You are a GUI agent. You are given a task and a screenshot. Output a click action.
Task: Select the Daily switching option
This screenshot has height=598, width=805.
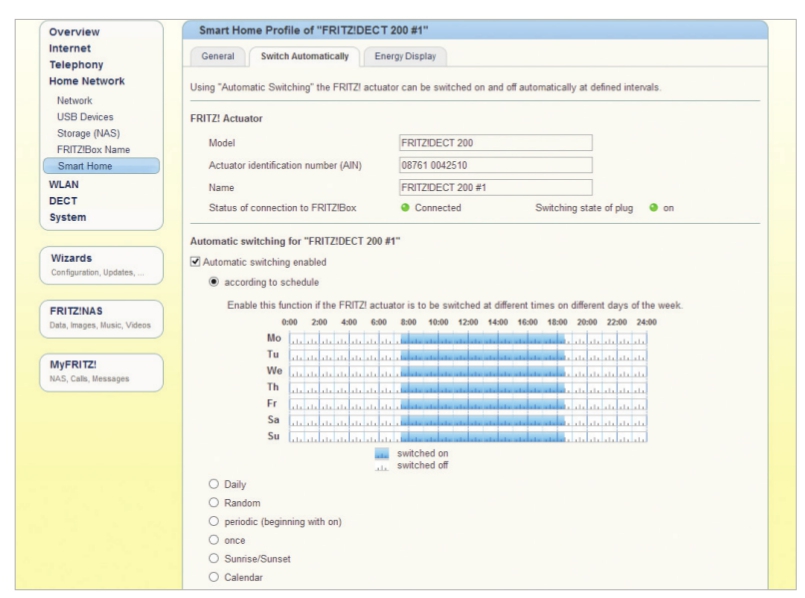click(x=214, y=484)
